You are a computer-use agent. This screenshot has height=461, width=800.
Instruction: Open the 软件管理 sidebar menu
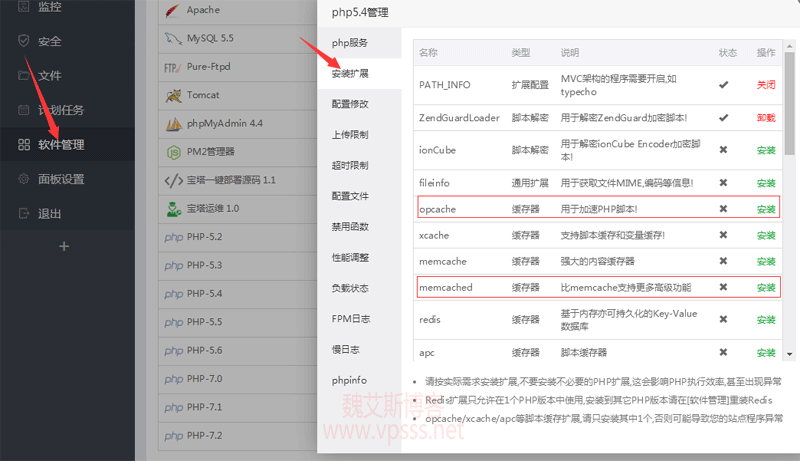click(60, 145)
